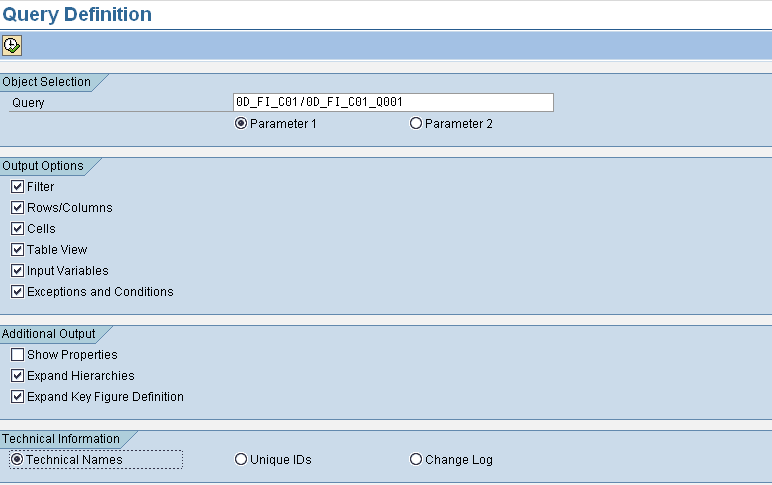
Task: Click the Query input field
Action: point(392,102)
